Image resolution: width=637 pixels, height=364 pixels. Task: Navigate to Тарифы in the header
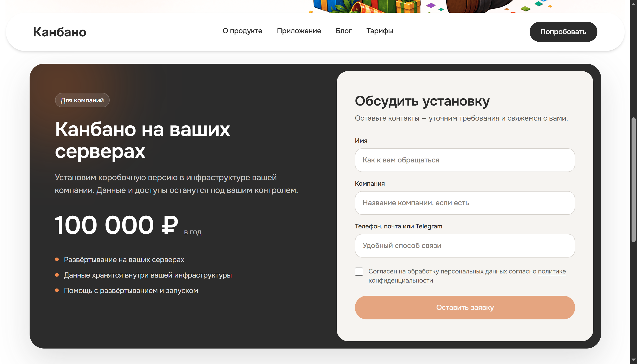(x=379, y=31)
